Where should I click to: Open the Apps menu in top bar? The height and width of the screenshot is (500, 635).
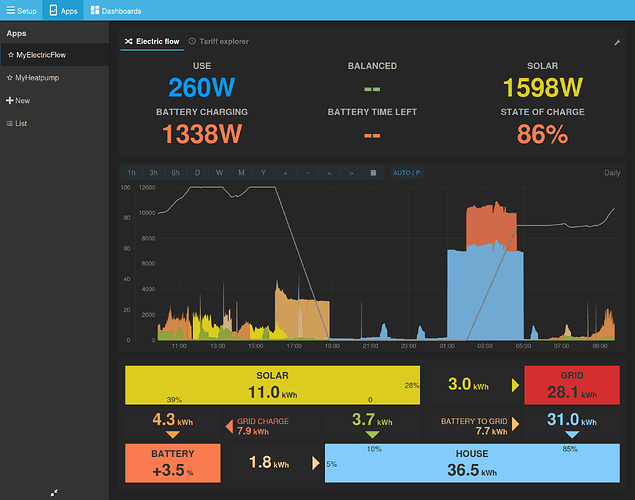[x=63, y=10]
